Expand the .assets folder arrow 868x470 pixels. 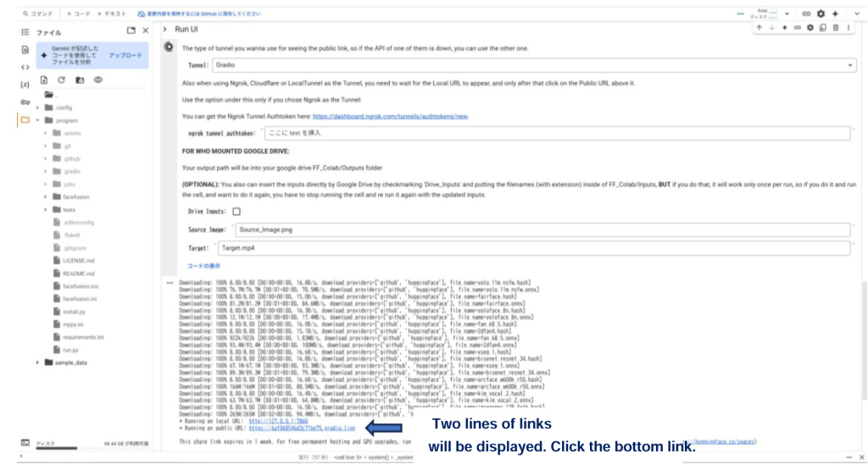[x=46, y=133]
